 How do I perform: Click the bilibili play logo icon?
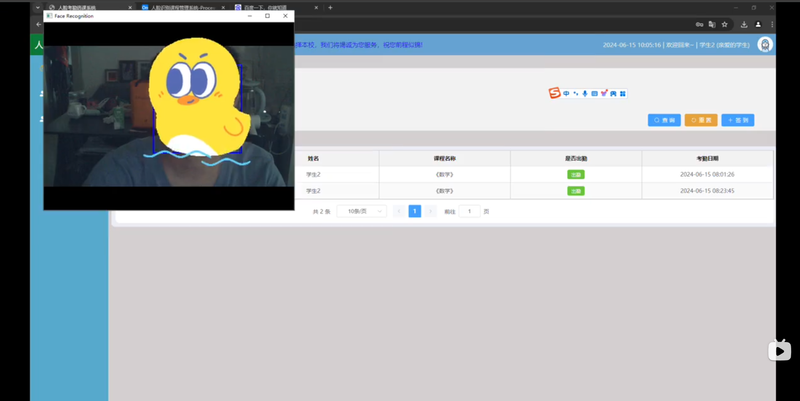(780, 350)
